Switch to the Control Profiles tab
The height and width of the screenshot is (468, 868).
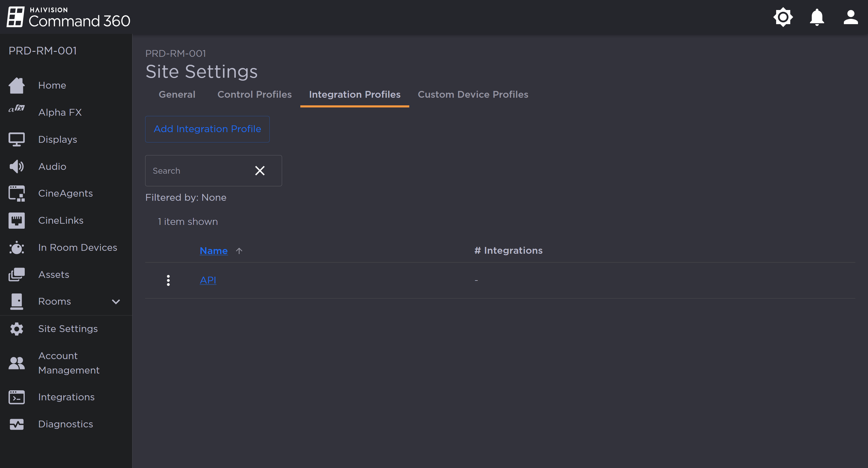click(x=254, y=95)
